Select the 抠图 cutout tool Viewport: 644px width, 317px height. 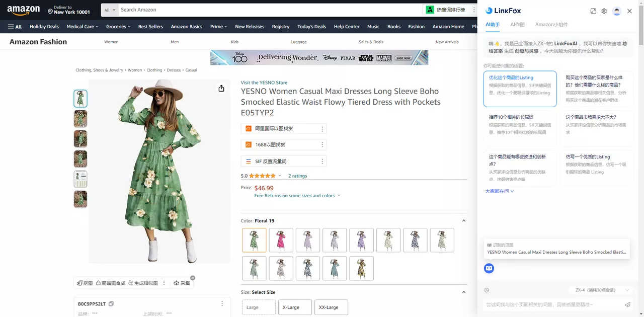coord(85,283)
